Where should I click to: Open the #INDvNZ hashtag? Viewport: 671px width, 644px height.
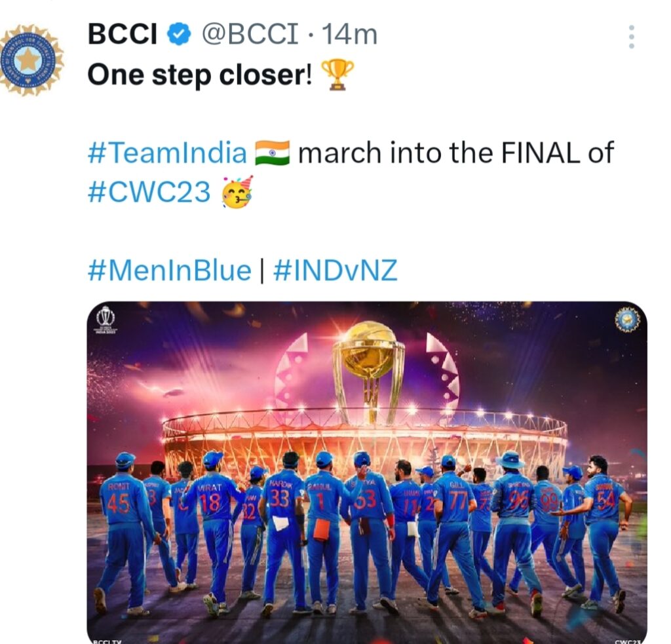335,269
